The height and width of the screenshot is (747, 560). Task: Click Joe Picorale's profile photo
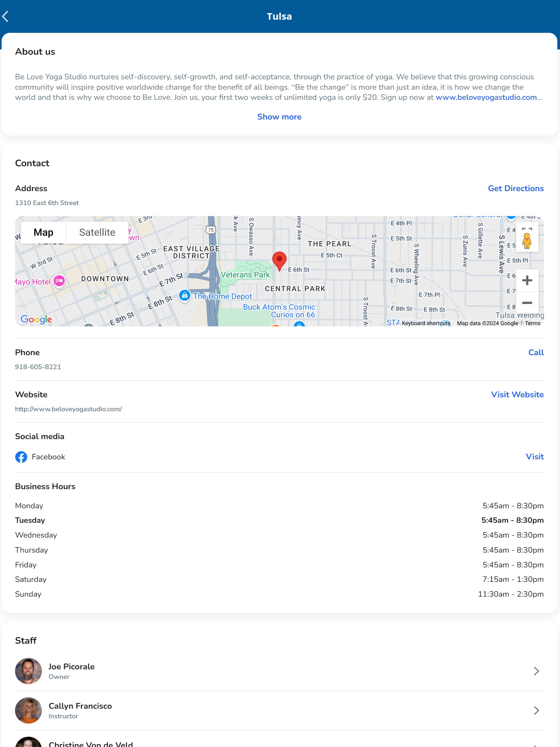[x=28, y=671]
